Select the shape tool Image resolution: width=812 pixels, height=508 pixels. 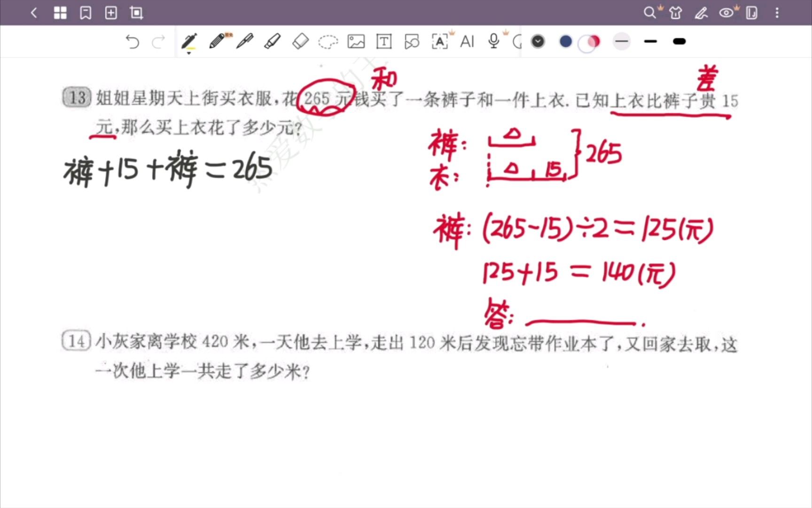[x=412, y=41]
